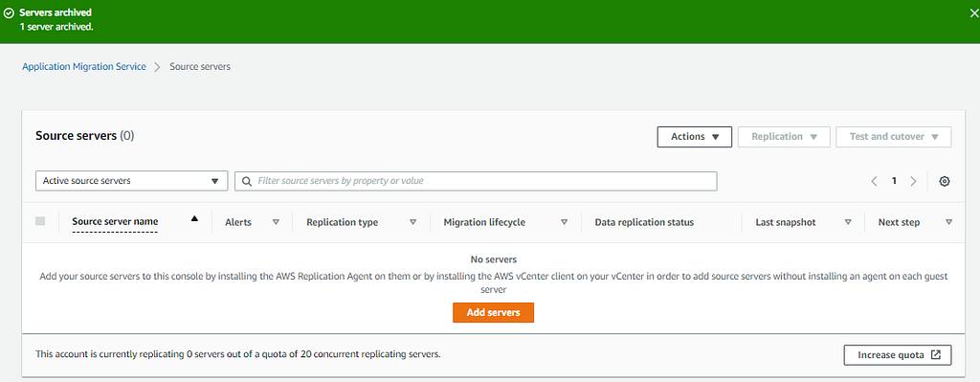Click Increase quota button

click(898, 354)
